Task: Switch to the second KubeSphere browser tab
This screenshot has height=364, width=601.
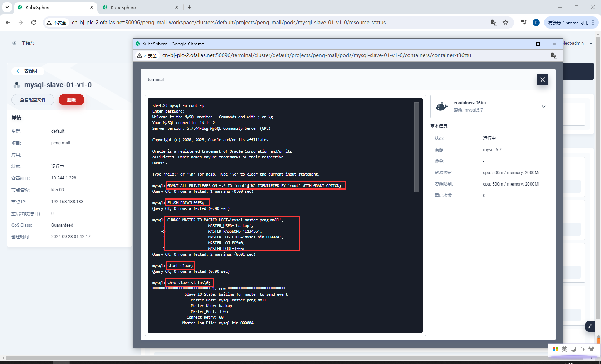Action: tap(140, 7)
